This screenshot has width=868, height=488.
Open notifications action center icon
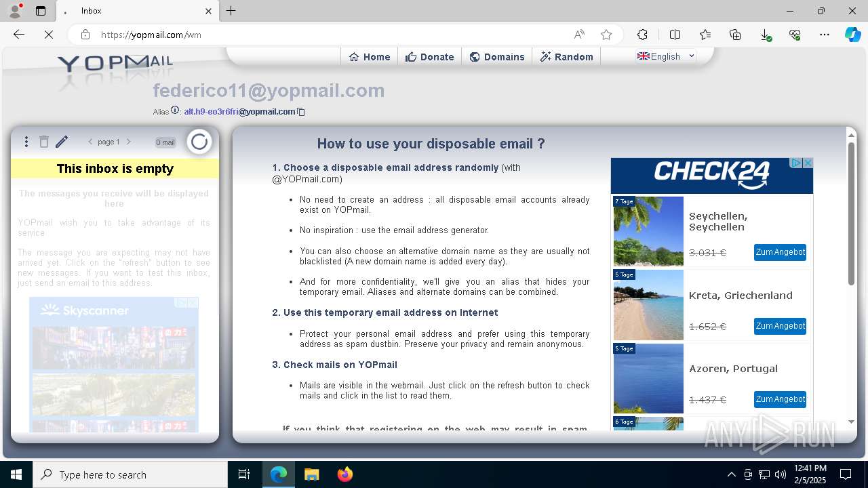846,474
